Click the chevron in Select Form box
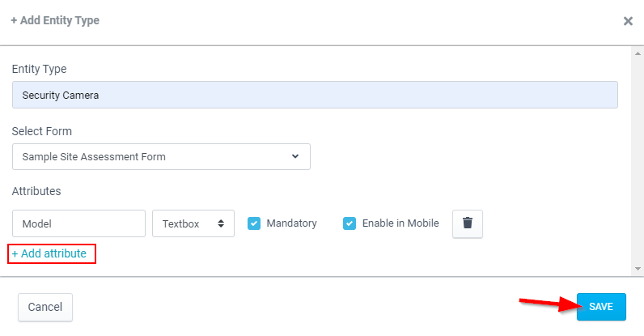644x336 pixels. (x=294, y=156)
